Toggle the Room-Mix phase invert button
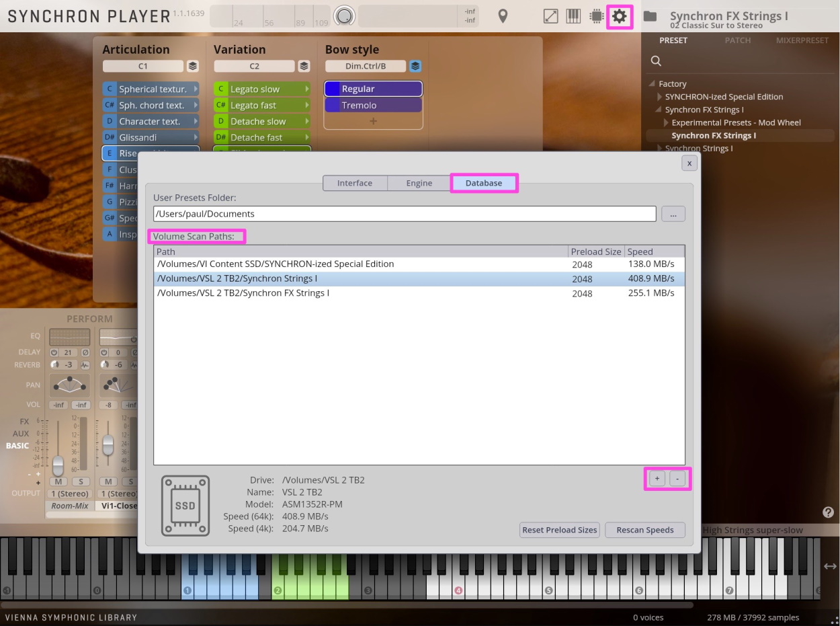840x626 pixels. click(85, 352)
